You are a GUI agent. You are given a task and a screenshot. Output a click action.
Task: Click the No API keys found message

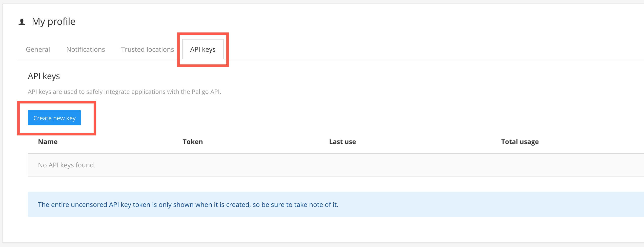(67, 165)
